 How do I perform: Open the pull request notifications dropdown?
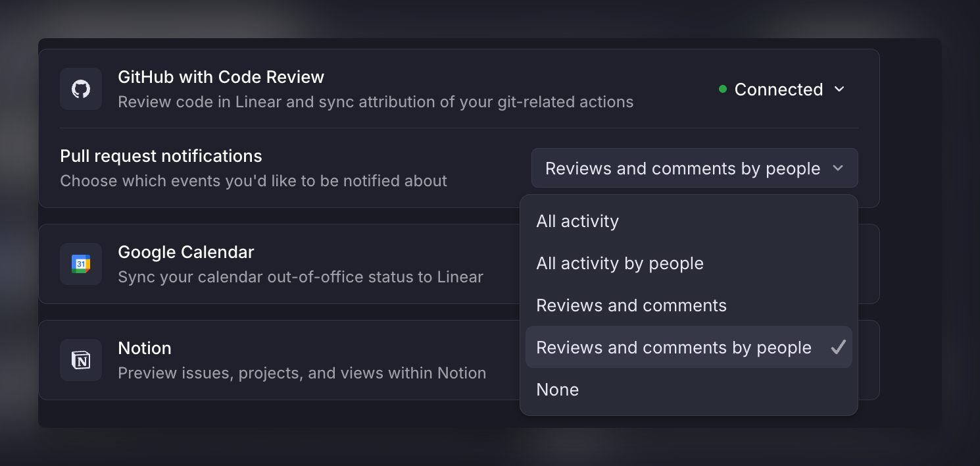(695, 168)
